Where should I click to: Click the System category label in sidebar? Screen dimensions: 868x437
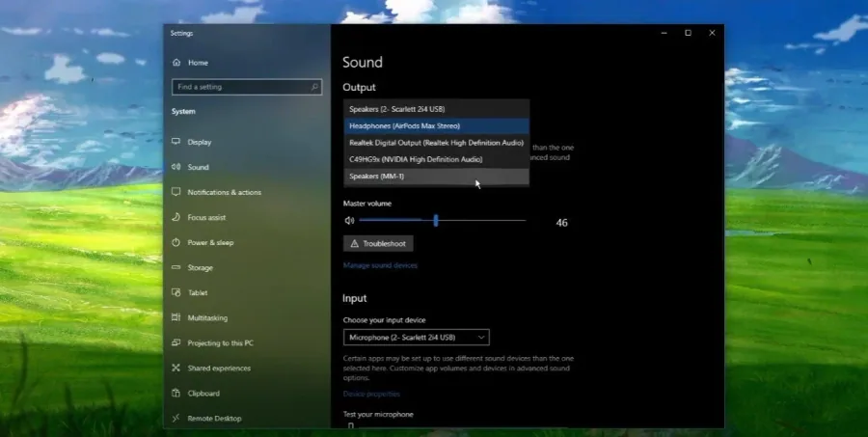coord(183,111)
